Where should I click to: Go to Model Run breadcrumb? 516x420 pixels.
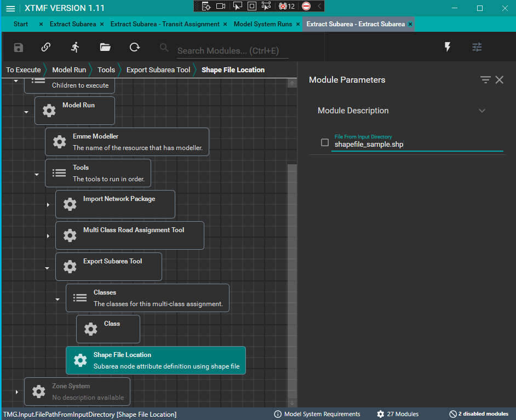(69, 70)
